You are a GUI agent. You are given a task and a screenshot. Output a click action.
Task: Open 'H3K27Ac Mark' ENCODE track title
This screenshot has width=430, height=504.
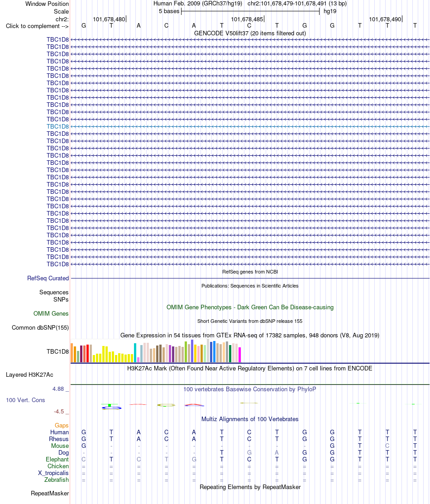pyautogui.click(x=250, y=368)
